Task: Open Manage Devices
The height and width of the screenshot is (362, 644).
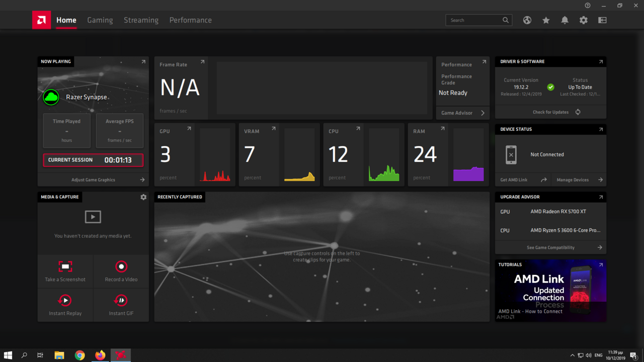Action: [579, 179]
